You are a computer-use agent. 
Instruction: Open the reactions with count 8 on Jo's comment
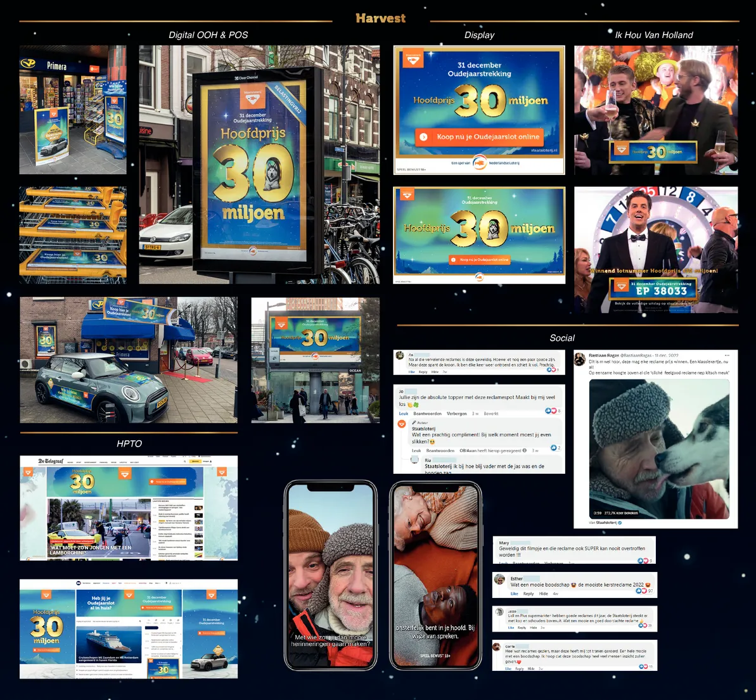553,410
